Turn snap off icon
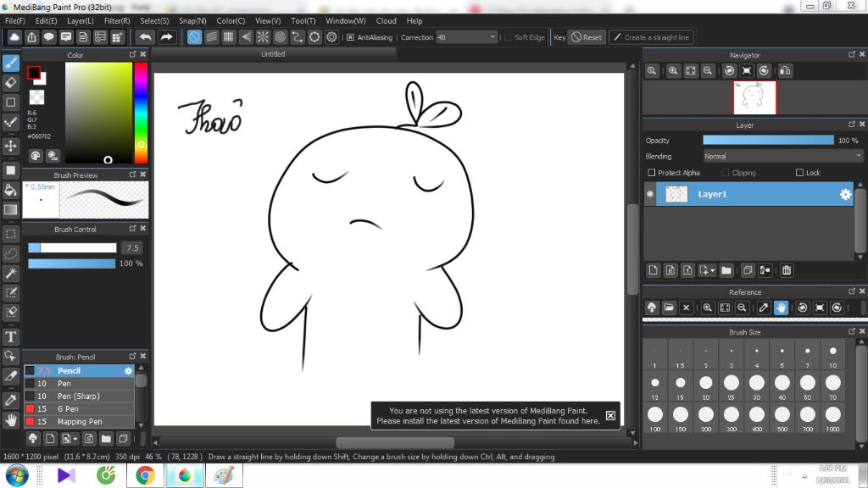Viewport: 868px width, 488px height. click(194, 37)
